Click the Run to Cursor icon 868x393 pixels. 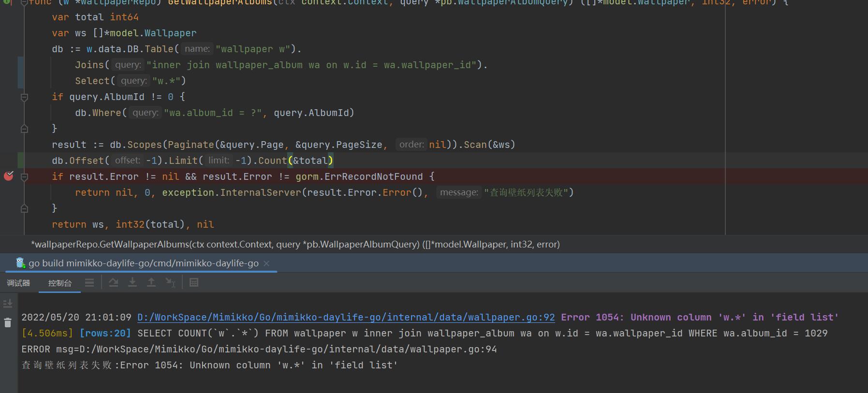point(170,283)
